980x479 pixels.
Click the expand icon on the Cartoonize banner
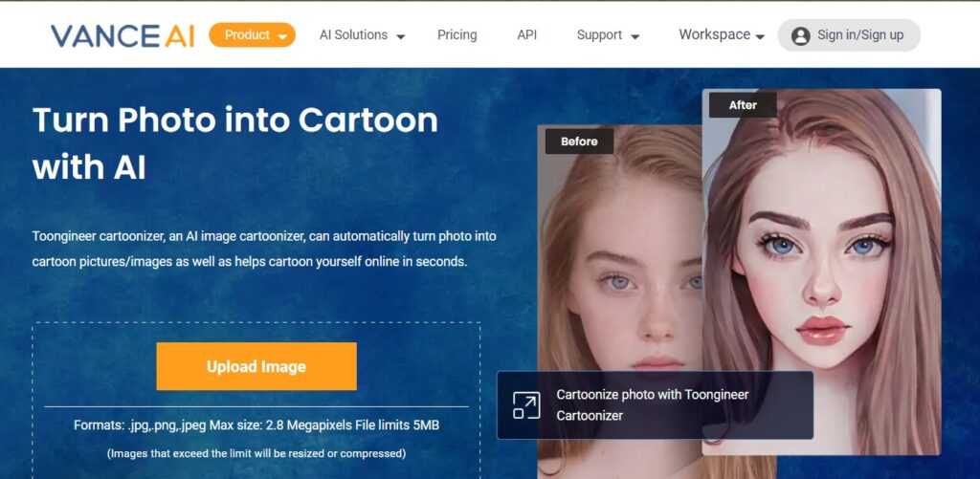526,405
